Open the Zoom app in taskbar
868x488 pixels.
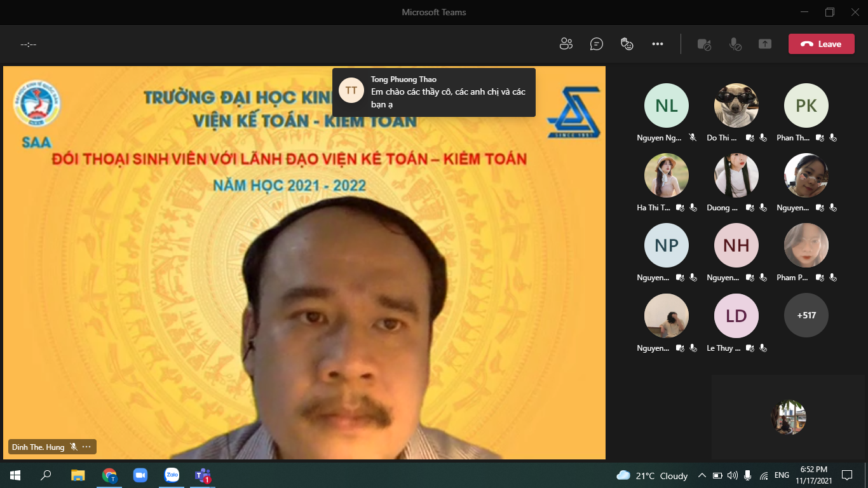tap(140, 475)
